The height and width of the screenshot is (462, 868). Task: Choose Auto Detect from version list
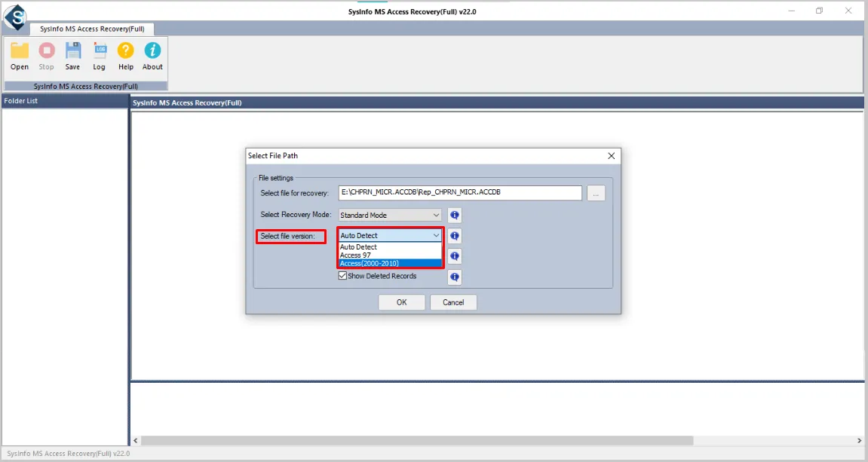[391, 246]
